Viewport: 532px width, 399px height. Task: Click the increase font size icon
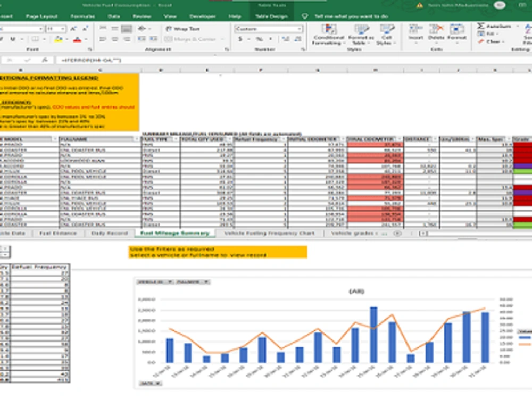[73, 29]
